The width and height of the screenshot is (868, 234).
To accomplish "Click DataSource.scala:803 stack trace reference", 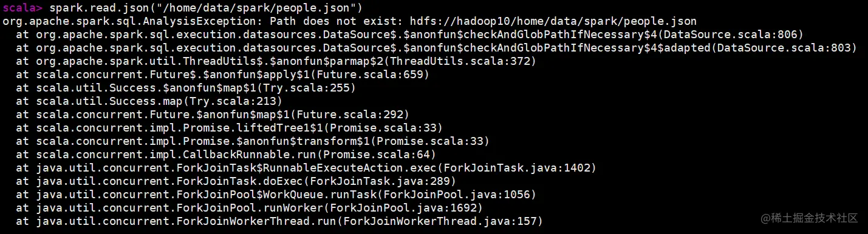I will pos(784,47).
